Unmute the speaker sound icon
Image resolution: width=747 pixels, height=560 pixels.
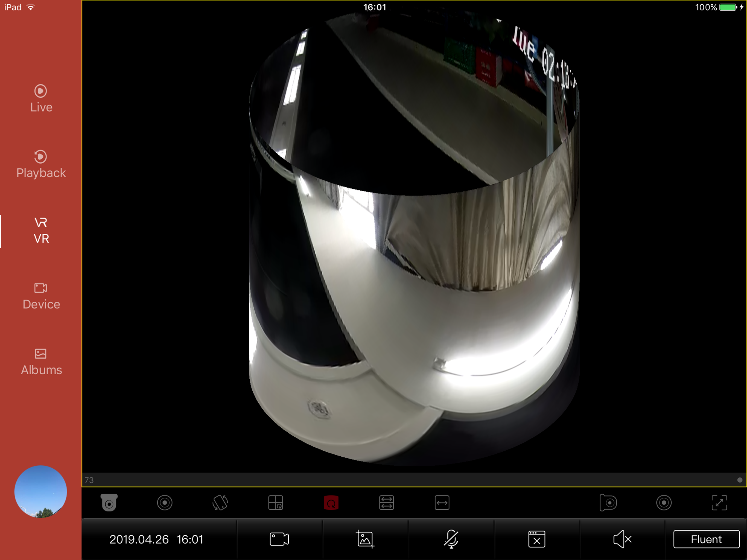coord(622,539)
